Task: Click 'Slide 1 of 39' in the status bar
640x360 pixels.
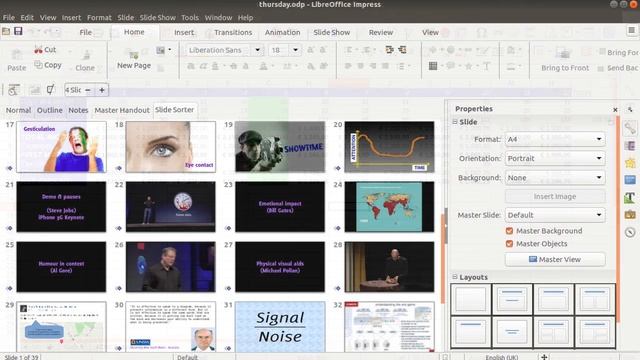Action: coord(22,357)
